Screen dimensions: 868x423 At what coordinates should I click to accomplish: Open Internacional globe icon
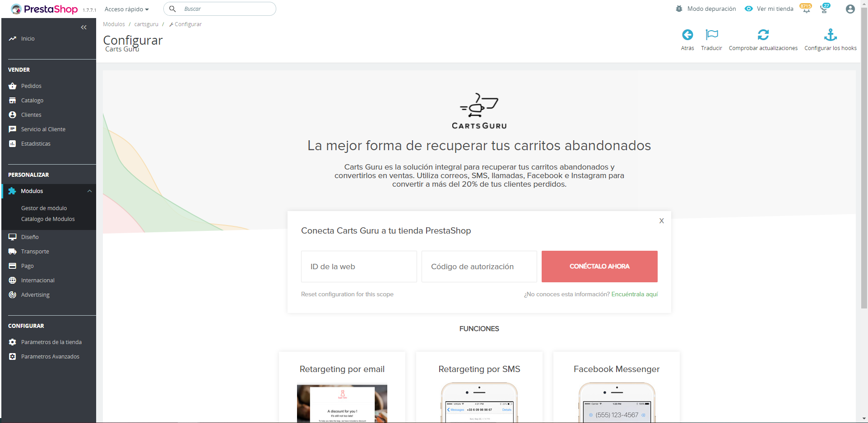pyautogui.click(x=12, y=280)
